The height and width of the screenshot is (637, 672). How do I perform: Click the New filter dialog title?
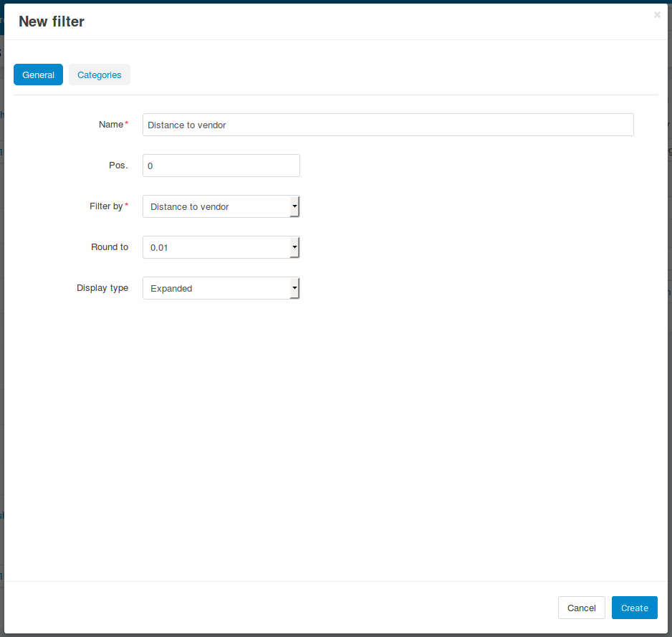52,21
